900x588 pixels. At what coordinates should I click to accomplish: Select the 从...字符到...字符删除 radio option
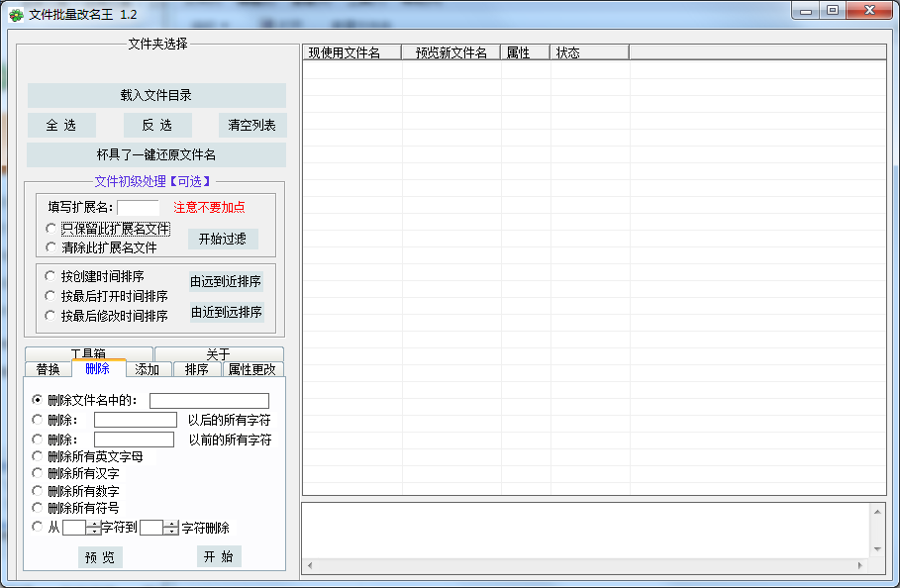[x=38, y=527]
